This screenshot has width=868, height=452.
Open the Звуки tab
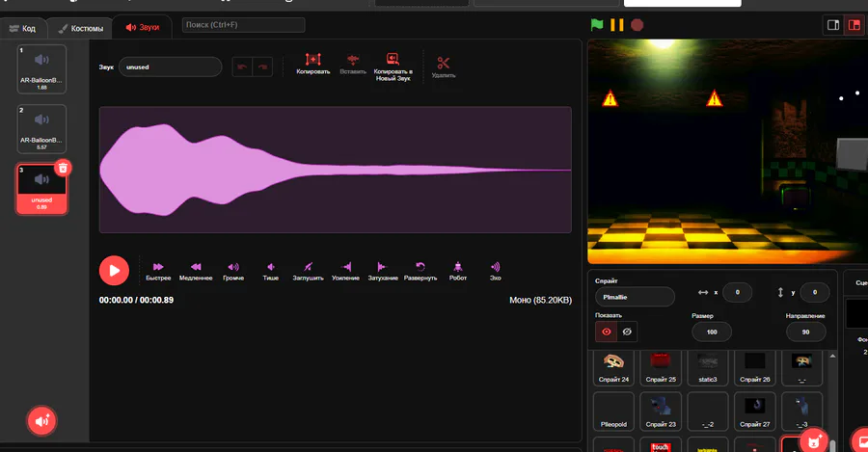[x=143, y=27]
